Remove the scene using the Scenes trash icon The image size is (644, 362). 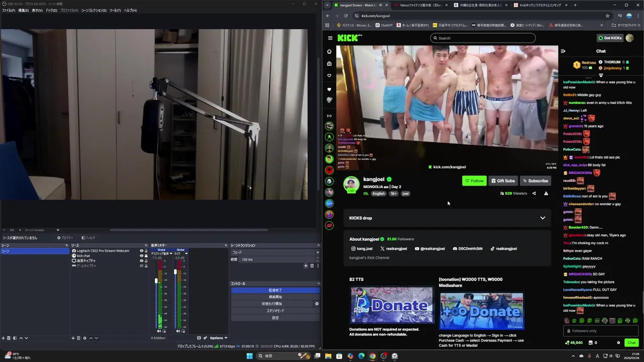click(9, 338)
